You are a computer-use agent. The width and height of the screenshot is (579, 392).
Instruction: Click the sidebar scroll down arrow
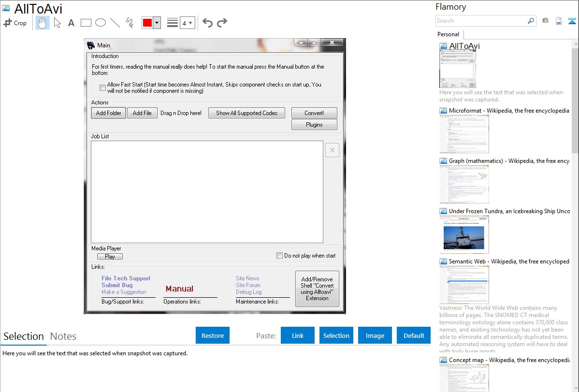[x=576, y=388]
